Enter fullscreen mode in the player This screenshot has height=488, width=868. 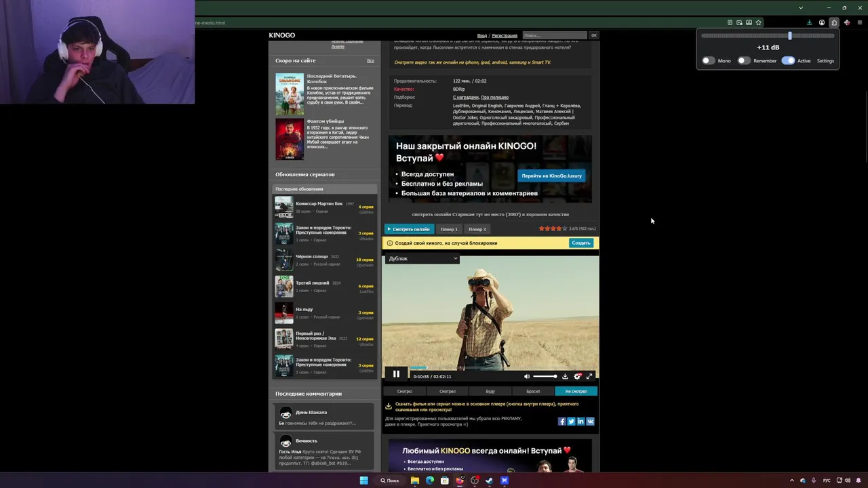click(x=589, y=376)
